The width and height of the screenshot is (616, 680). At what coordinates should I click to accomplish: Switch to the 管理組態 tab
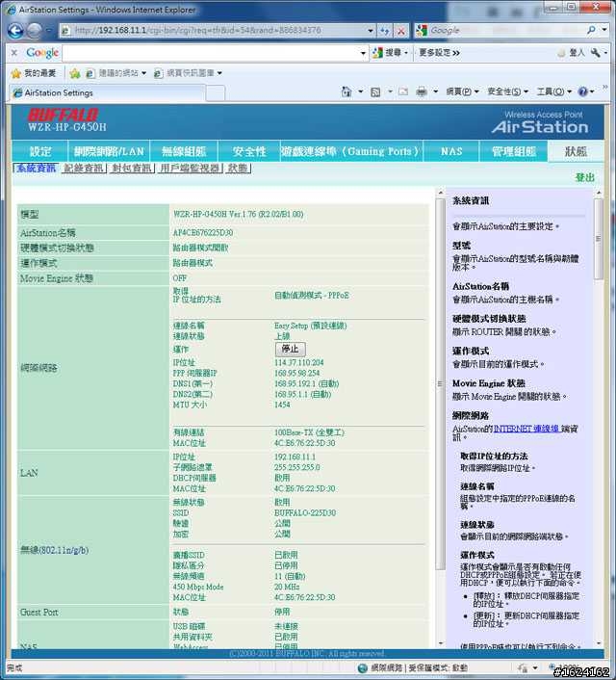(514, 151)
